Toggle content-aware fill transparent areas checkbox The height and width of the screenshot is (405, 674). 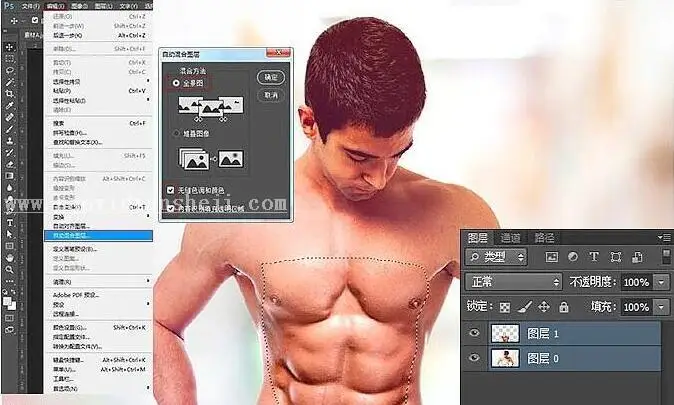[x=171, y=208]
